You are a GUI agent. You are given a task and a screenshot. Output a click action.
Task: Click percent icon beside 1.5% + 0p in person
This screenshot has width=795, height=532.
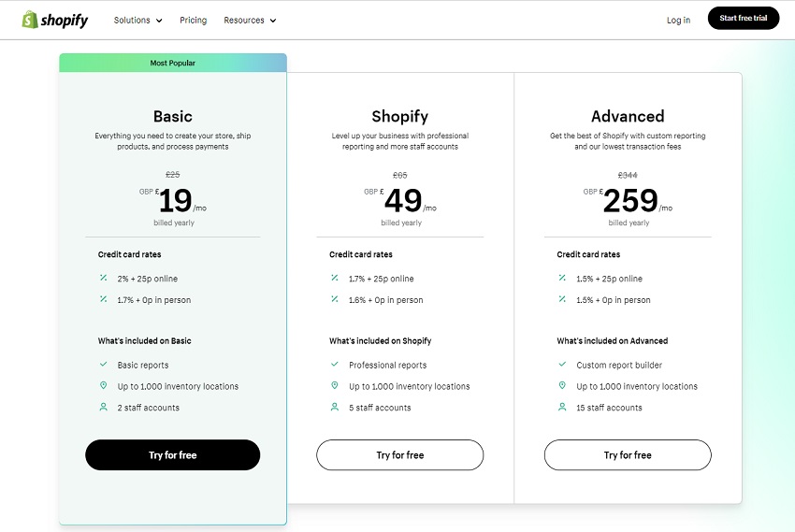pyautogui.click(x=562, y=299)
